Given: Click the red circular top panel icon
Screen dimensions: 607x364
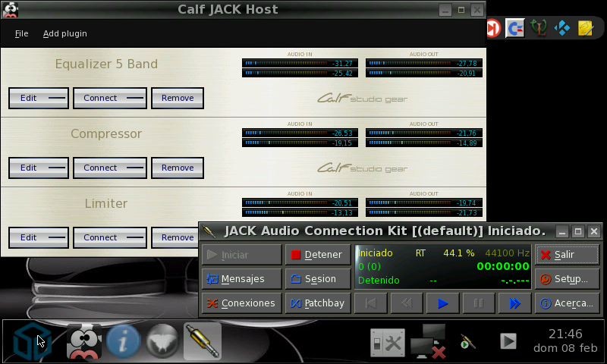Looking at the screenshot, I should (493, 28).
